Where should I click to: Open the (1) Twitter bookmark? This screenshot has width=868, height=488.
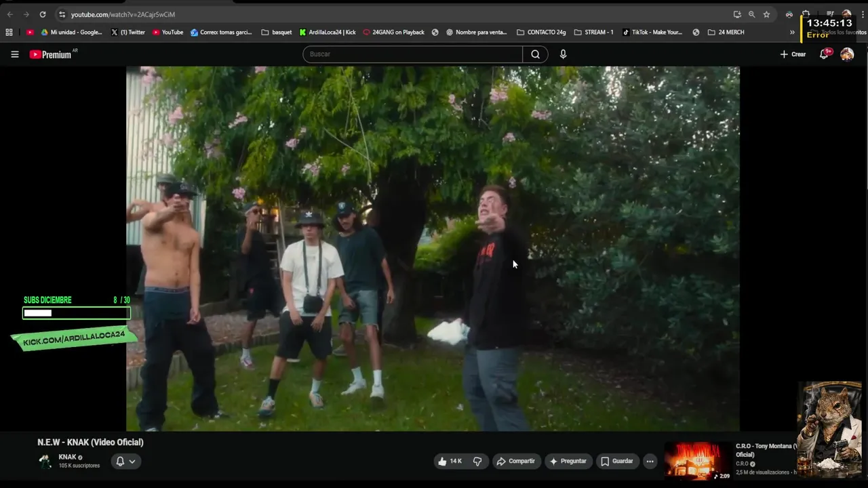pos(128,32)
